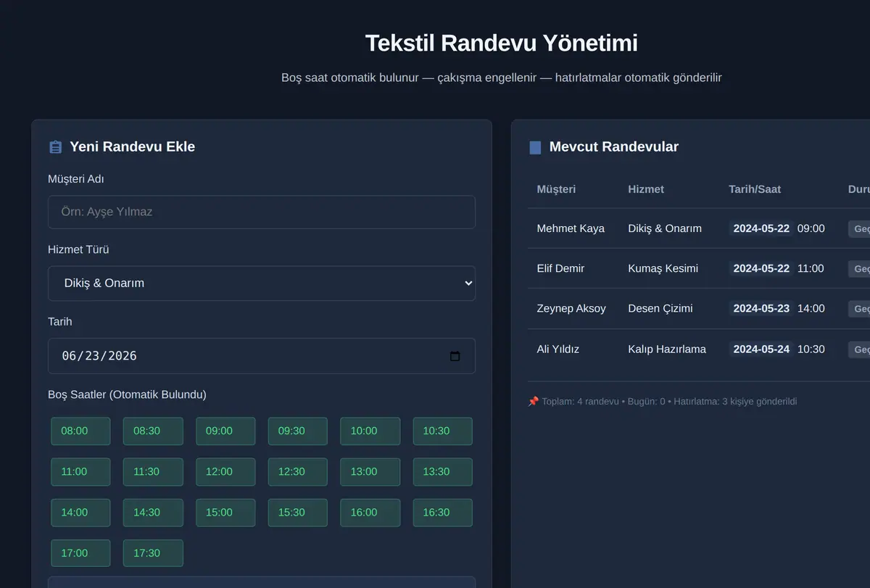Pick the 16:00 time slot

pos(370,512)
